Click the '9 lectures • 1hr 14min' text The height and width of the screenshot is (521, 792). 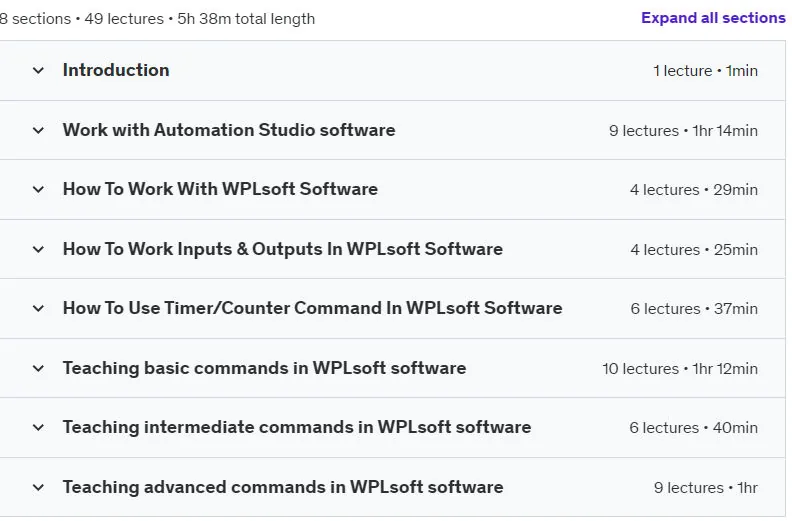click(x=683, y=131)
